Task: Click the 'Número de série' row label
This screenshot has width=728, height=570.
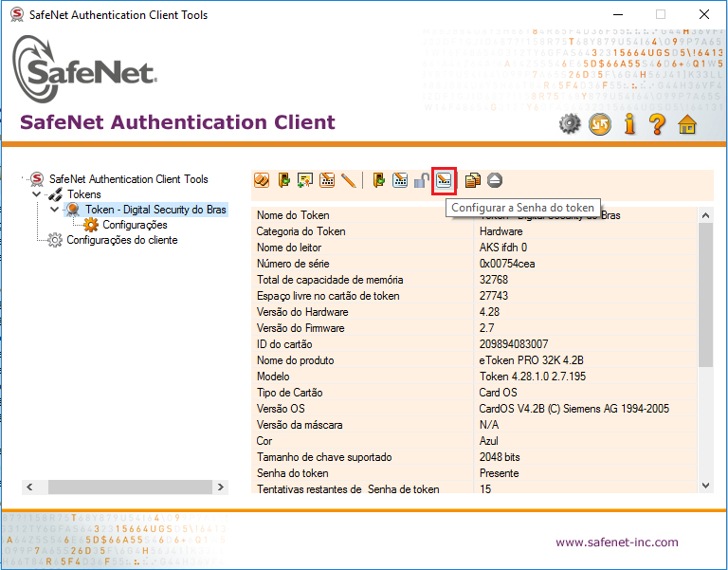Action: [293, 264]
